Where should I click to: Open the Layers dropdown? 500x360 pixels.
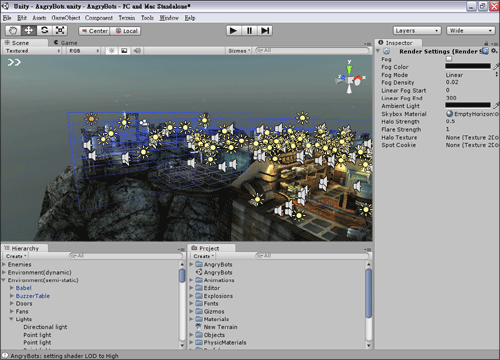417,31
